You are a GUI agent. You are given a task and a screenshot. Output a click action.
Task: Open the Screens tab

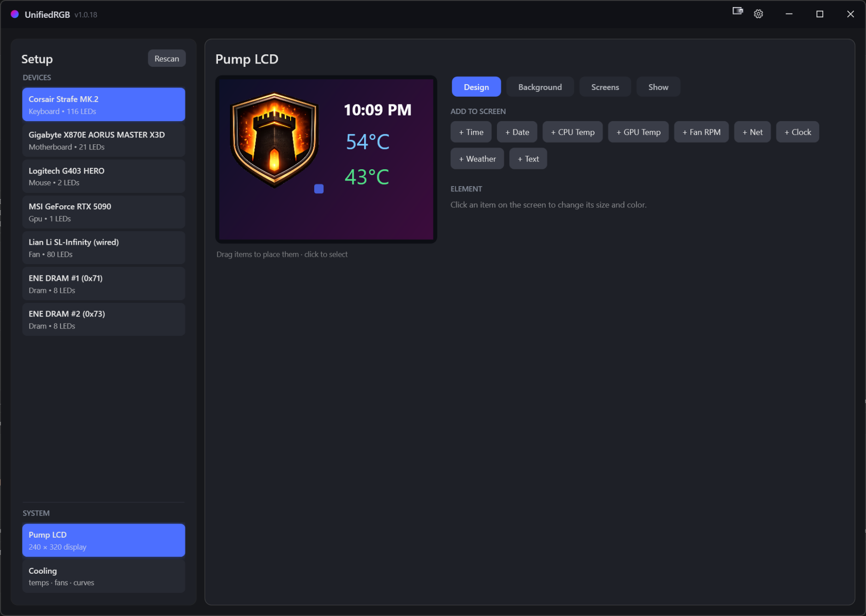click(x=605, y=87)
